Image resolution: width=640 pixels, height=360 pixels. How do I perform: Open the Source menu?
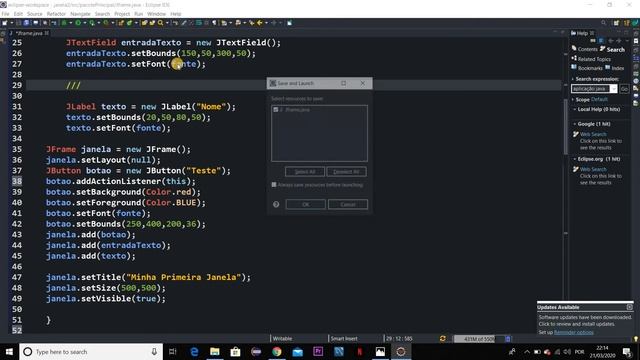click(x=35, y=14)
